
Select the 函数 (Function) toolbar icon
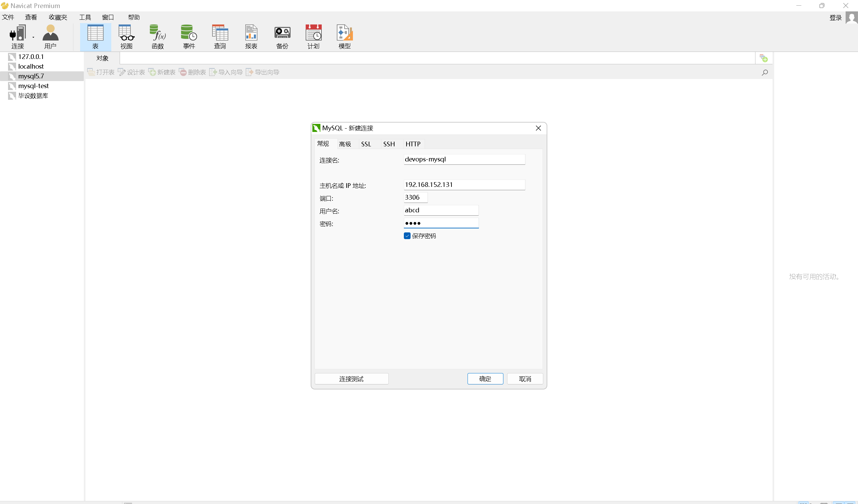[158, 37]
